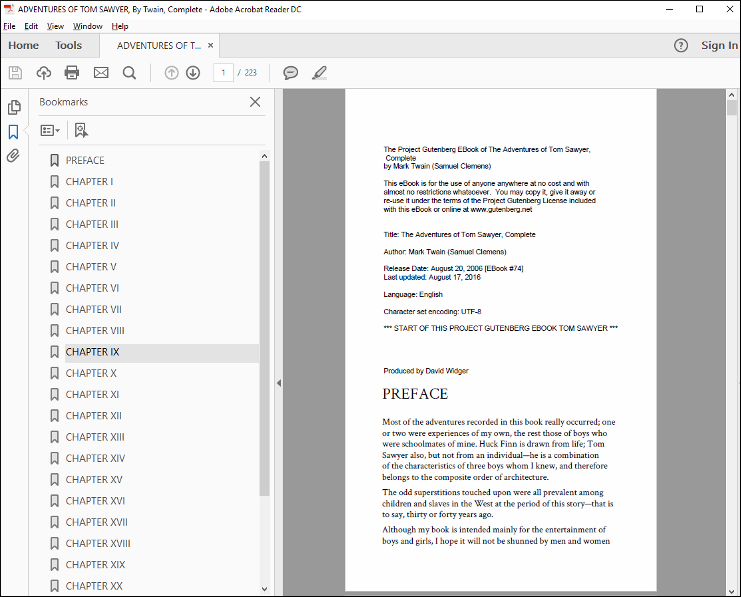Collapse the navigation pane with divider arrow

pyautogui.click(x=278, y=383)
